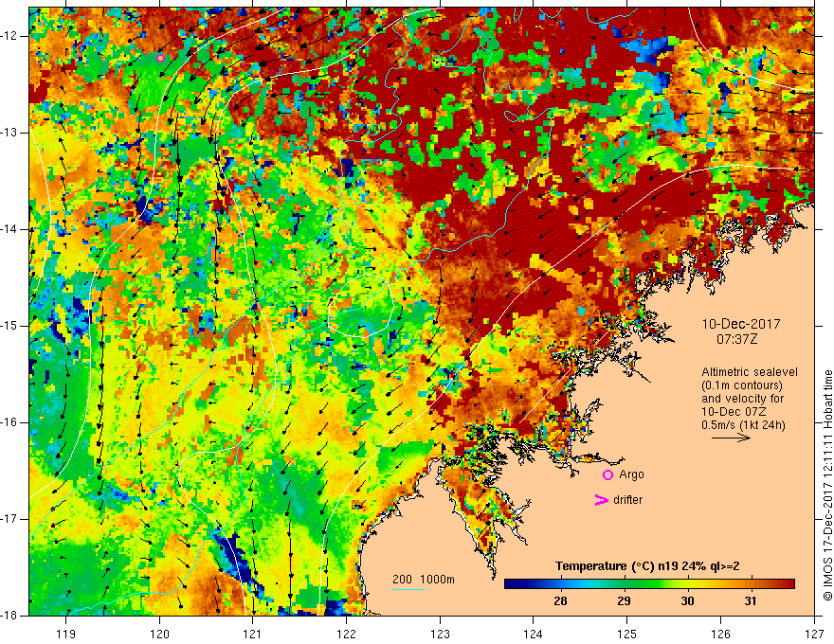The width and height of the screenshot is (834, 644).
Task: Click latitude label -13
Action: tap(9, 133)
